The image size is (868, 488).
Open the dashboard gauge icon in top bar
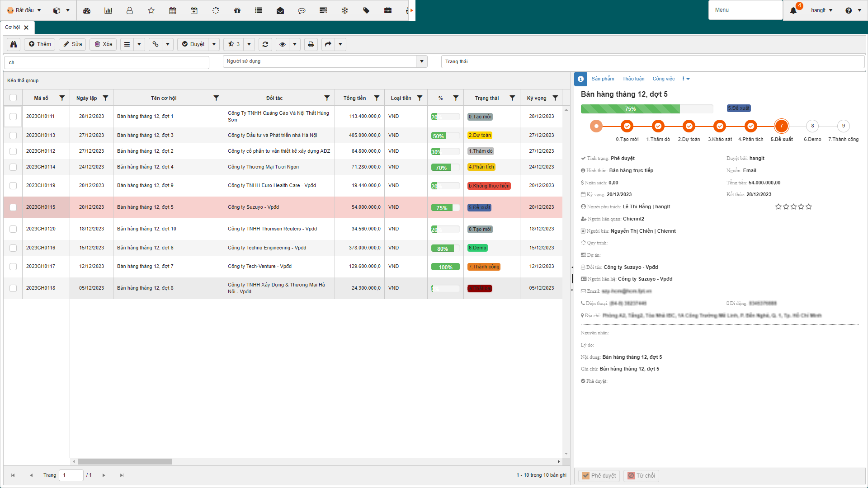[87, 10]
